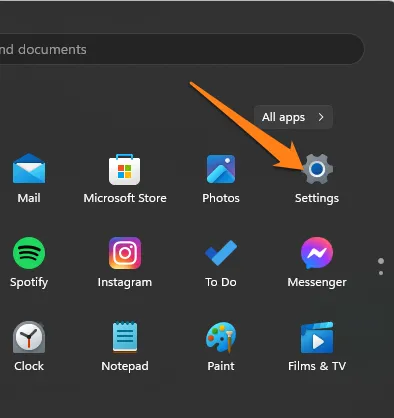
Task: Launch the To Do checkmark icon
Action: click(x=221, y=253)
